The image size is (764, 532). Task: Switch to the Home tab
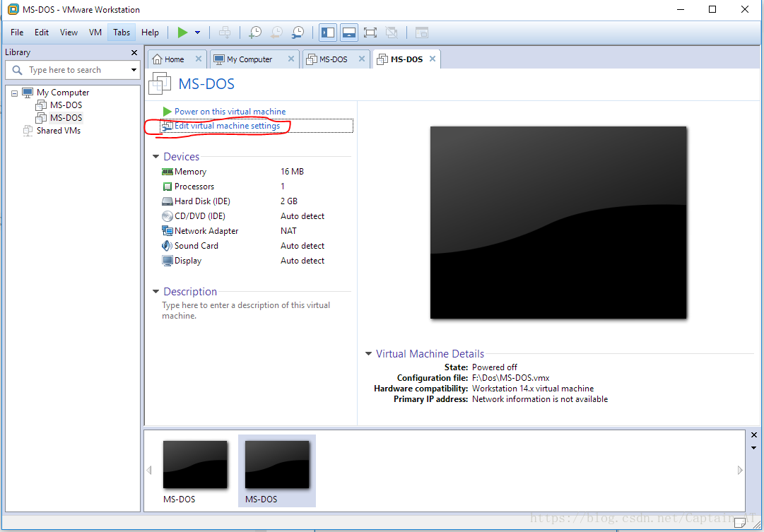(x=174, y=59)
